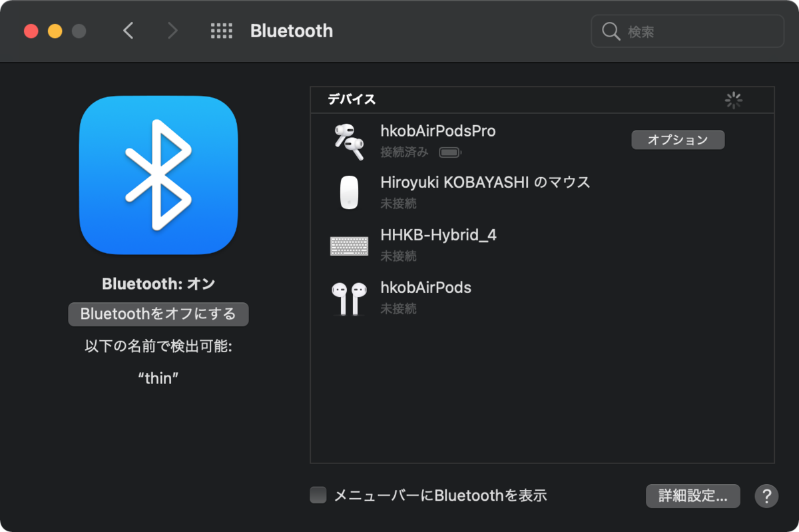Viewport: 799px width, 532px height.
Task: Go back using the left navigation arrow
Action: pyautogui.click(x=129, y=31)
